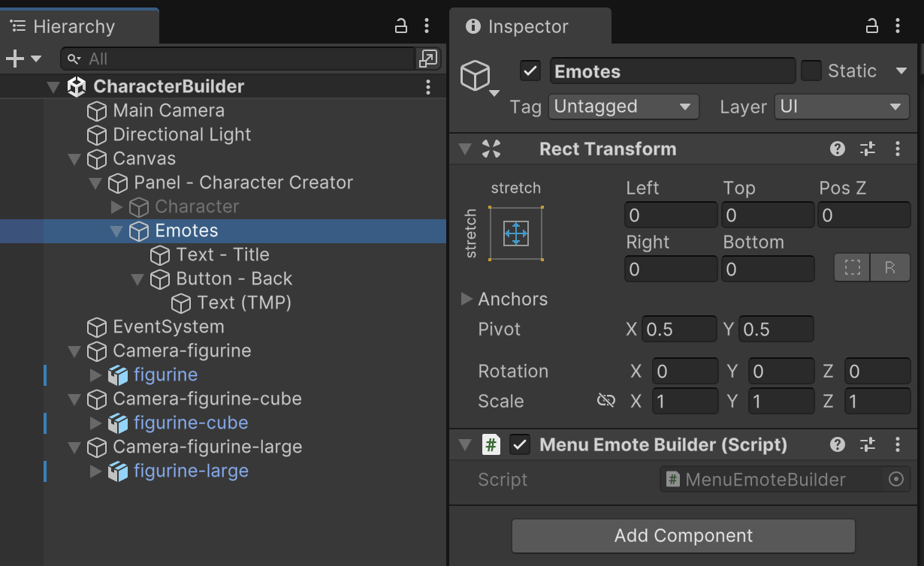Expand the Anchors section
924x566 pixels.
click(466, 299)
